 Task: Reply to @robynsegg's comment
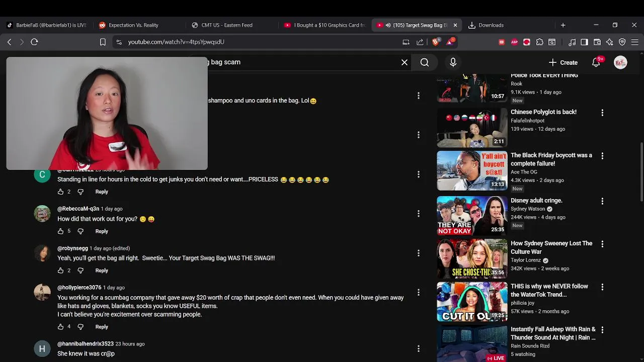point(102,270)
